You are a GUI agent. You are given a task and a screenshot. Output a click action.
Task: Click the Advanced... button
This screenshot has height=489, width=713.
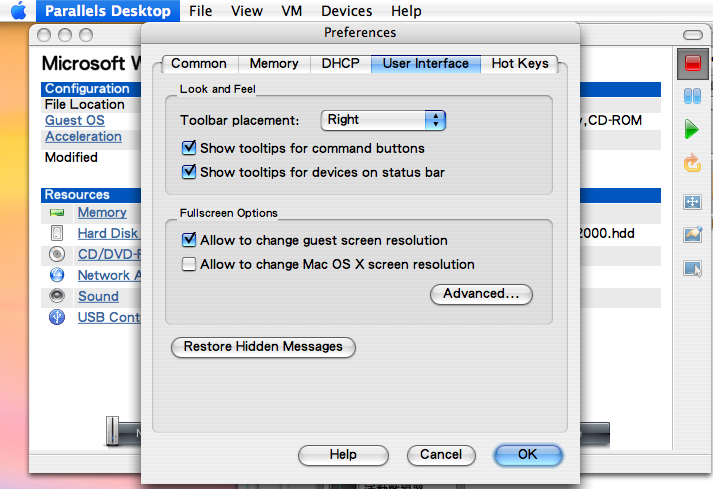pyautogui.click(x=481, y=294)
